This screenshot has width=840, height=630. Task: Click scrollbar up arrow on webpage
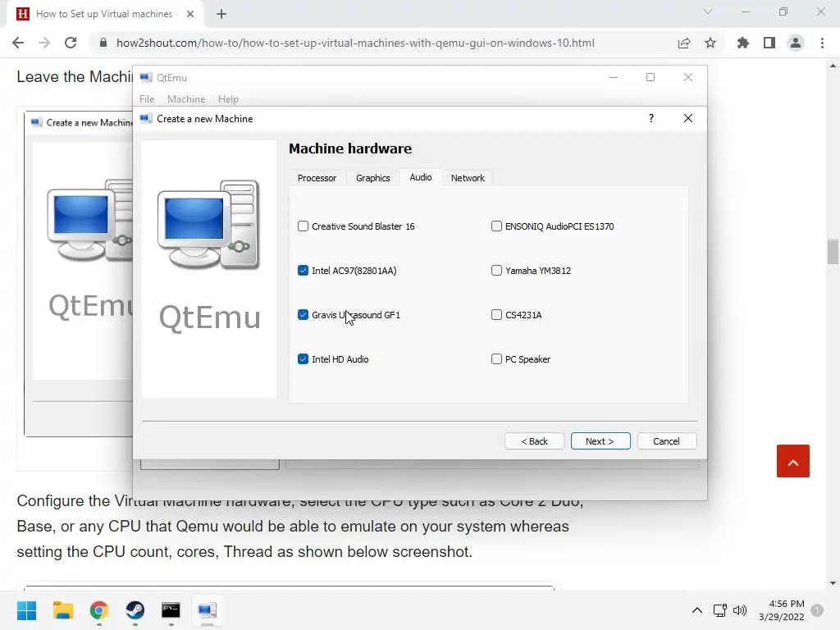click(x=833, y=66)
